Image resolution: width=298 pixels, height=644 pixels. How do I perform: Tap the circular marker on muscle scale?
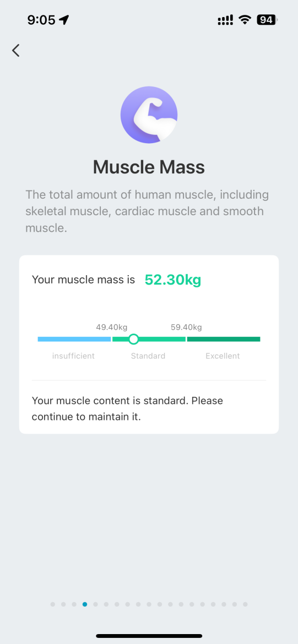coord(133,339)
